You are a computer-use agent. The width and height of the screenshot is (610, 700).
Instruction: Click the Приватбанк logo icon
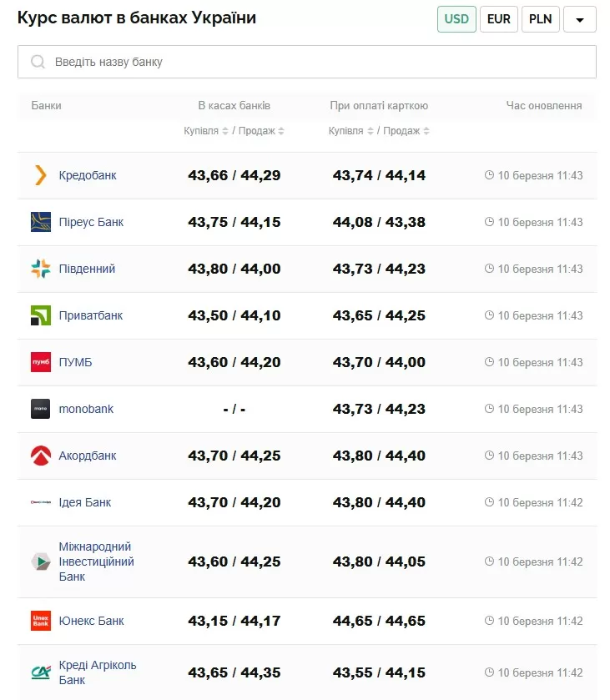pyautogui.click(x=41, y=315)
